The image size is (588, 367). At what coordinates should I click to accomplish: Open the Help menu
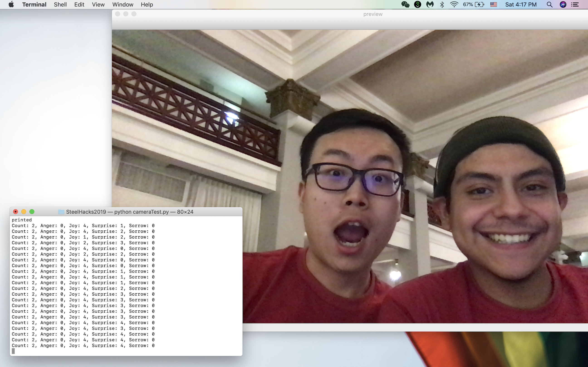click(x=147, y=4)
